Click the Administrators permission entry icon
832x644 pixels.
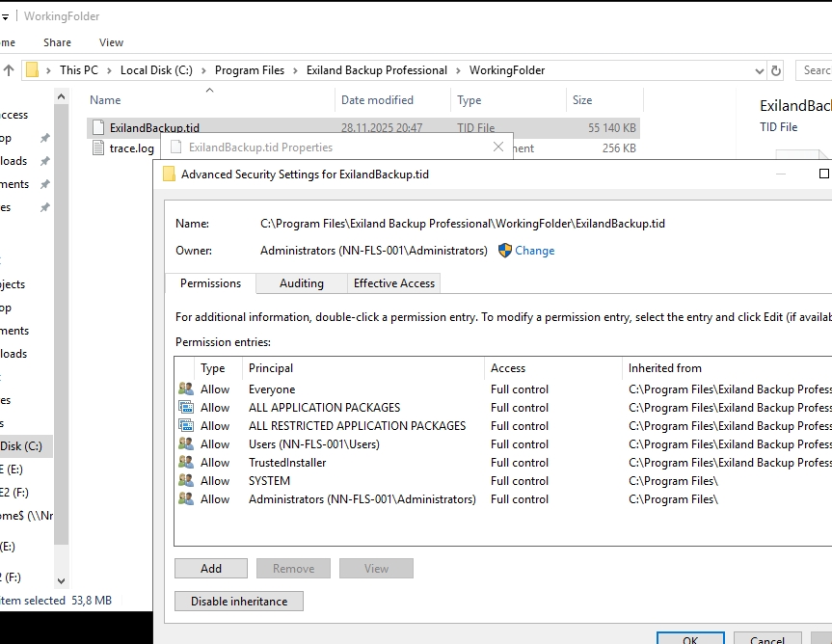coord(186,499)
